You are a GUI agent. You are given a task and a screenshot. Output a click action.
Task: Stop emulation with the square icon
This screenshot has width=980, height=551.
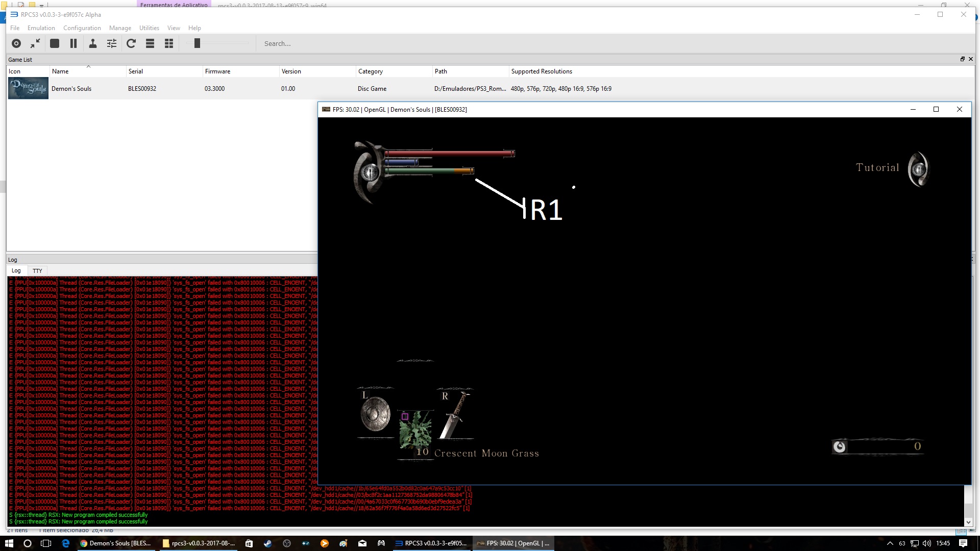click(55, 43)
